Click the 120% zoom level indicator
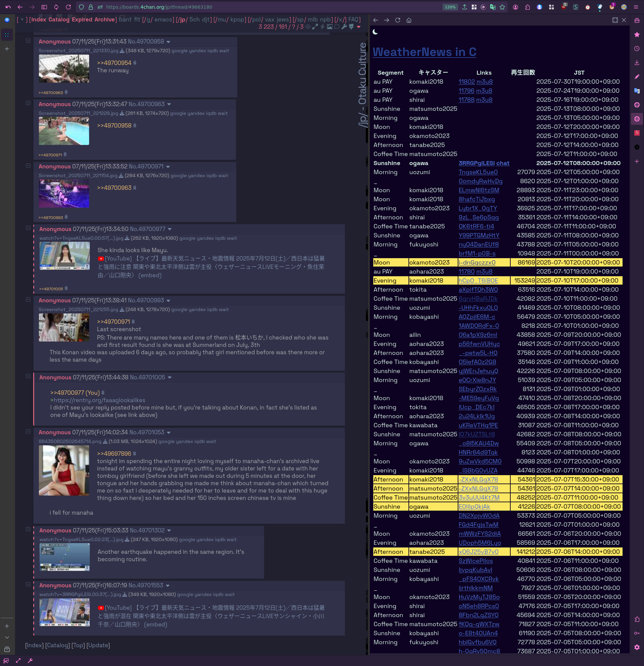 click(x=450, y=7)
